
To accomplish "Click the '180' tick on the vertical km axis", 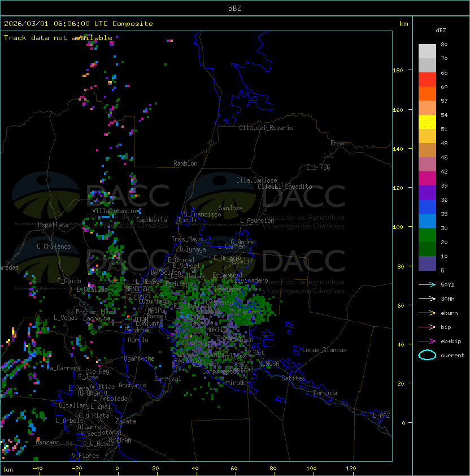I will [x=398, y=71].
